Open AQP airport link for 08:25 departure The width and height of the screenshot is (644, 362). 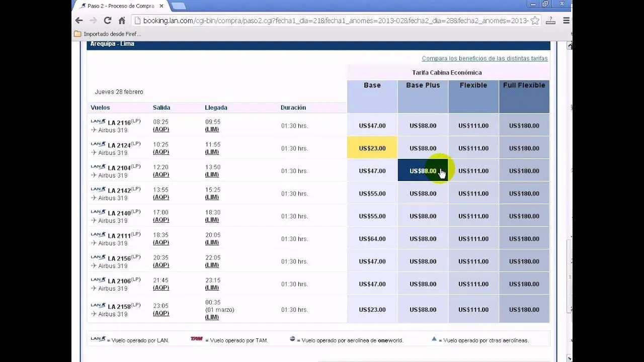161,129
